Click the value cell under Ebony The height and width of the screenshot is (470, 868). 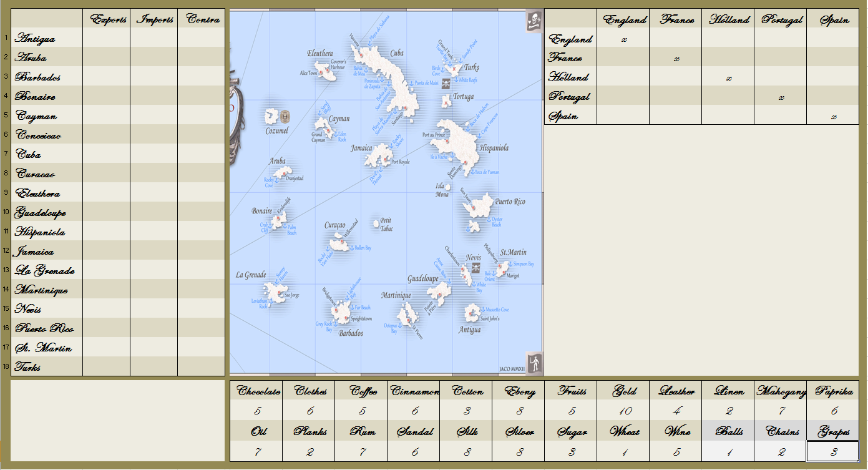coord(519,410)
